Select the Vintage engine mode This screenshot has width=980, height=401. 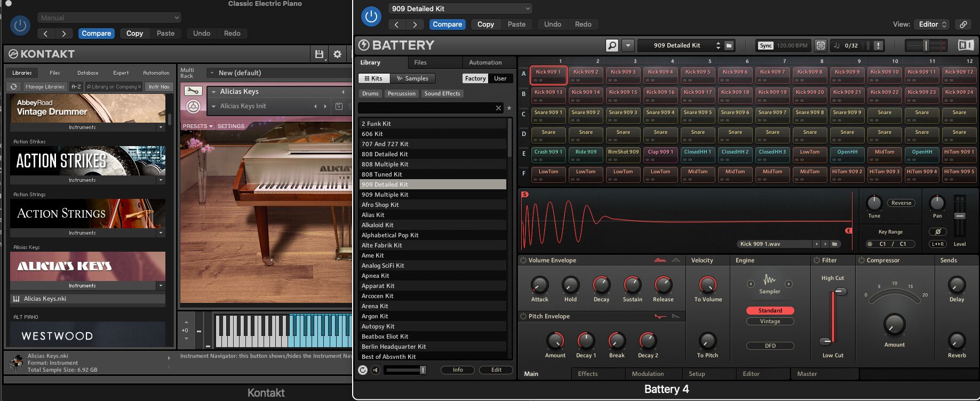[x=770, y=321]
